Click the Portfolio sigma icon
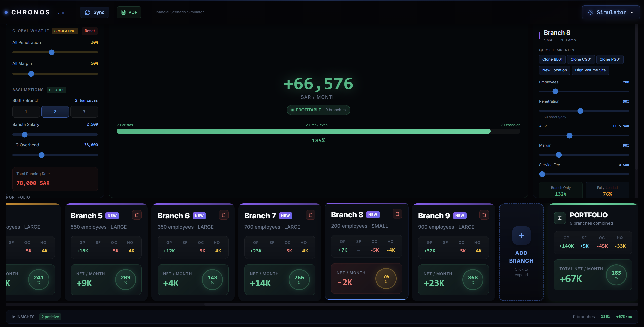 coord(559,218)
